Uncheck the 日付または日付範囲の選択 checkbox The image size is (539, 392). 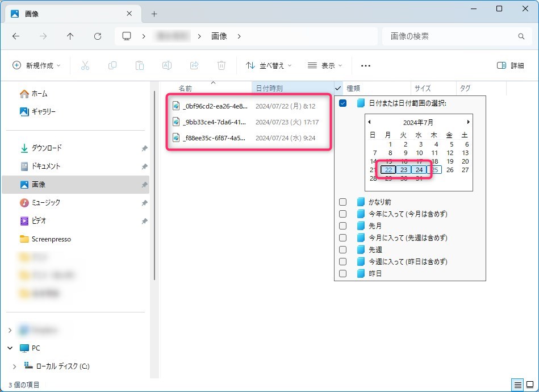(x=342, y=103)
